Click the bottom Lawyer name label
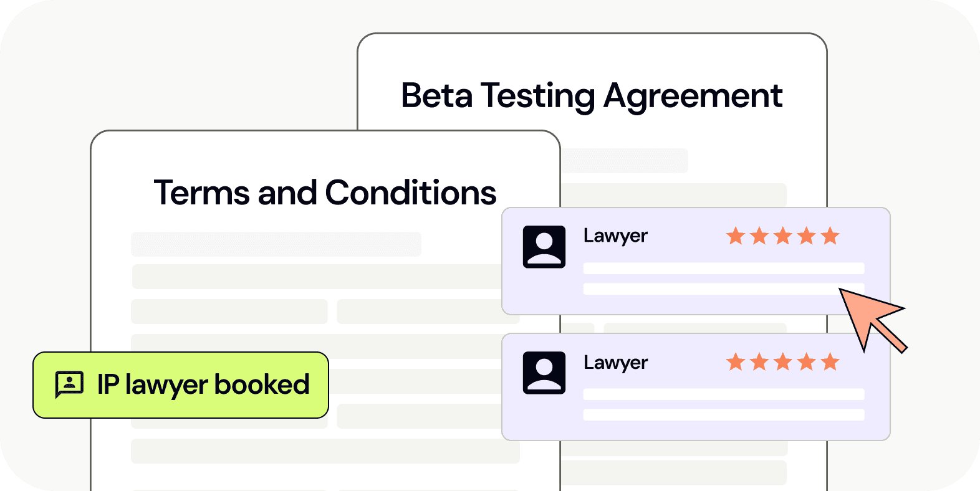This screenshot has height=491, width=980. point(615,363)
